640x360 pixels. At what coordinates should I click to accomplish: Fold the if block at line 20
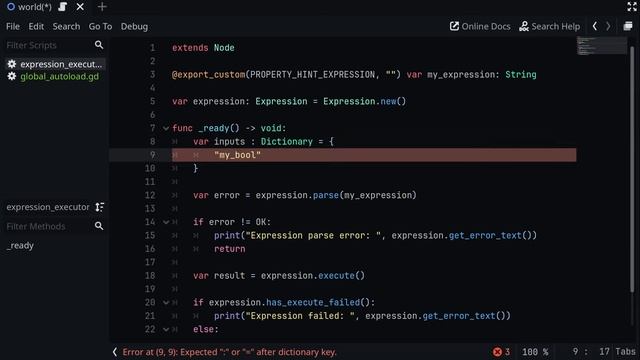(166, 302)
